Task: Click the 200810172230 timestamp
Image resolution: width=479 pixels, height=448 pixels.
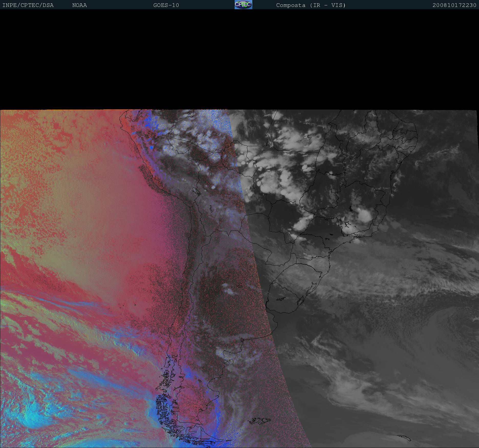Action: pyautogui.click(x=454, y=5)
